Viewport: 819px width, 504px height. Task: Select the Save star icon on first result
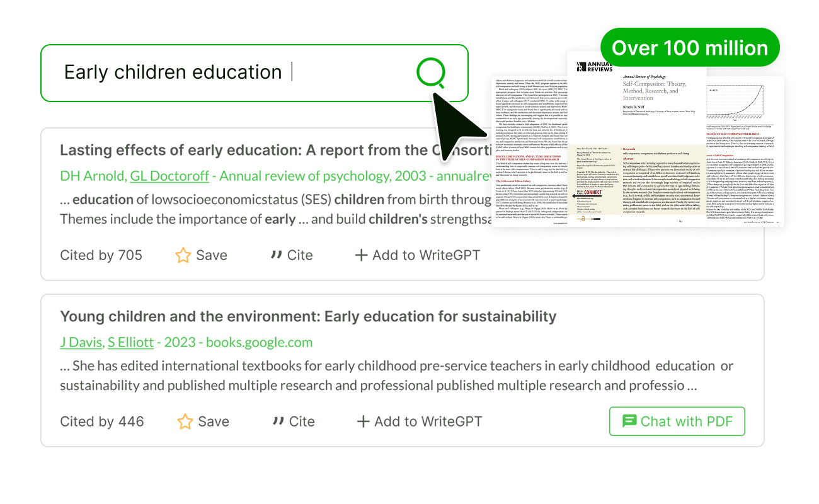coord(183,255)
